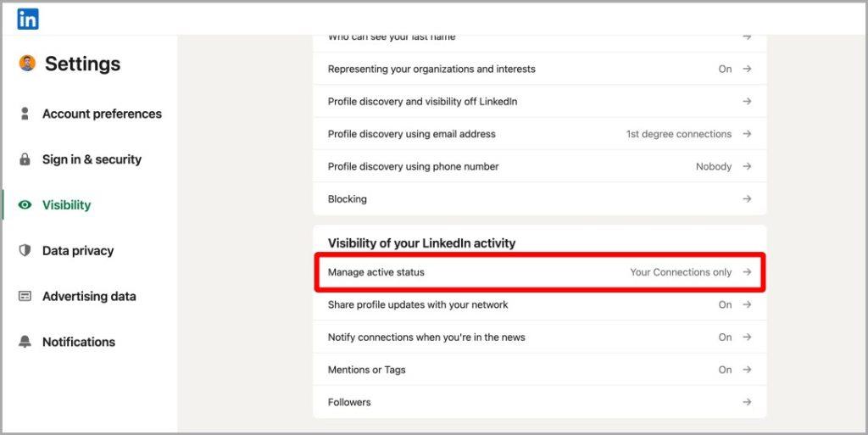Screen dimensions: 868x435
Task: Open Profile discovery using phone number
Action: pyautogui.click(x=540, y=166)
